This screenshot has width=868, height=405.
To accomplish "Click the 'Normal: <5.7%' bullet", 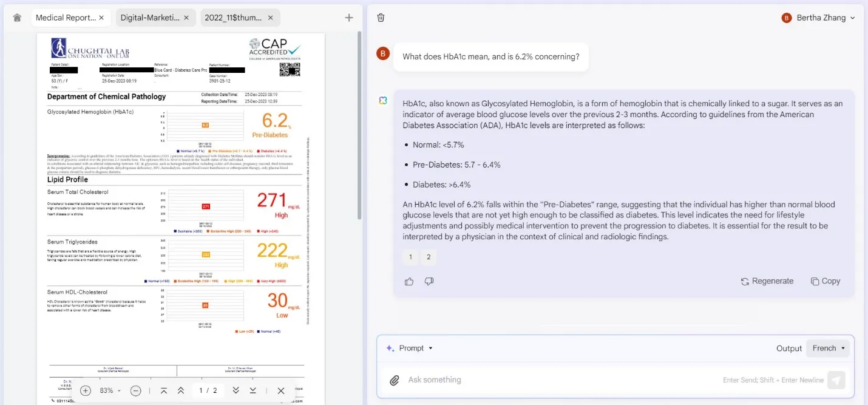I will click(x=438, y=145).
